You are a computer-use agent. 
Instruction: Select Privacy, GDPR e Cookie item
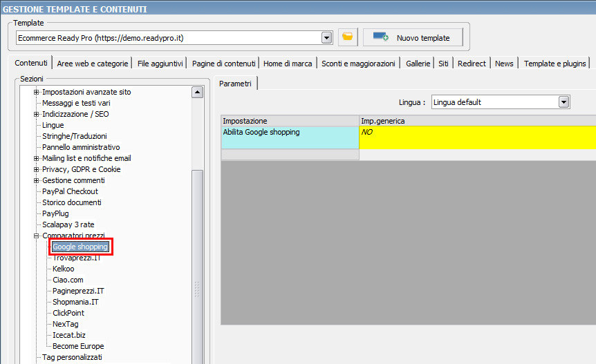(x=82, y=169)
